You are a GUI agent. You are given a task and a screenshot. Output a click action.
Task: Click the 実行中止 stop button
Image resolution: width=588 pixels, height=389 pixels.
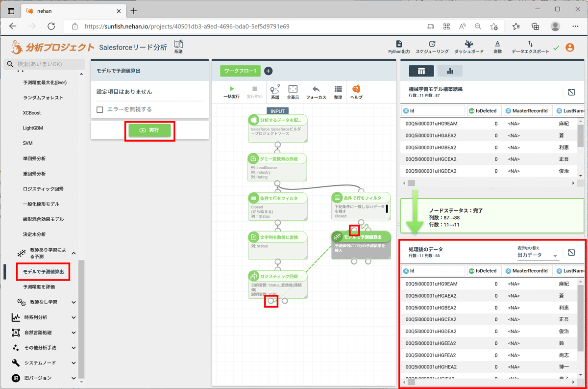254,92
